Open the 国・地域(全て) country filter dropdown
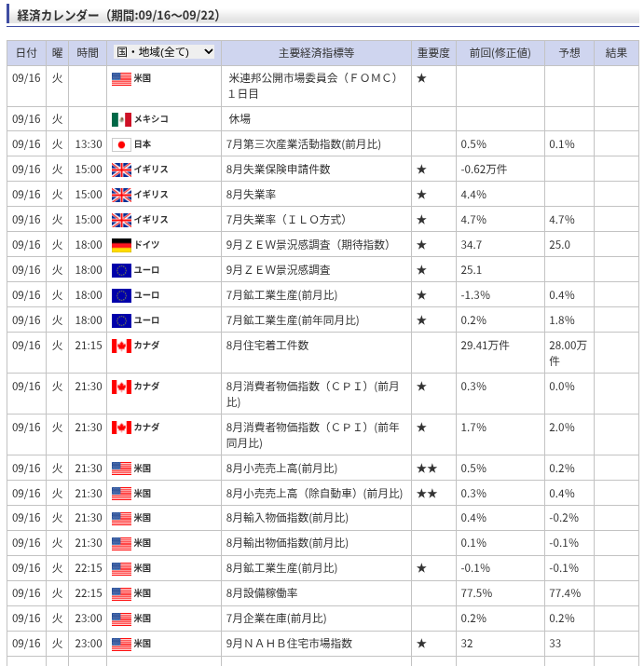Image resolution: width=644 pixels, height=666 pixels. click(x=164, y=52)
